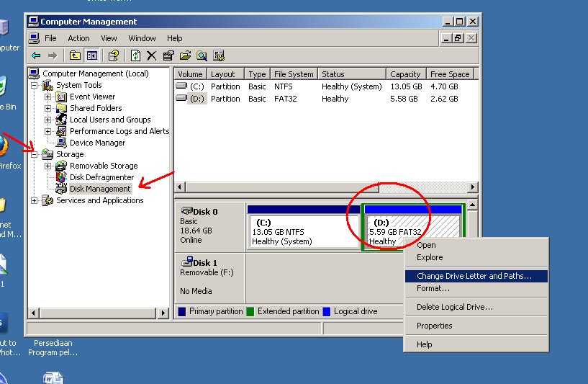Viewport: 588px width, 384px height.
Task: Open the File menu
Action: point(50,38)
